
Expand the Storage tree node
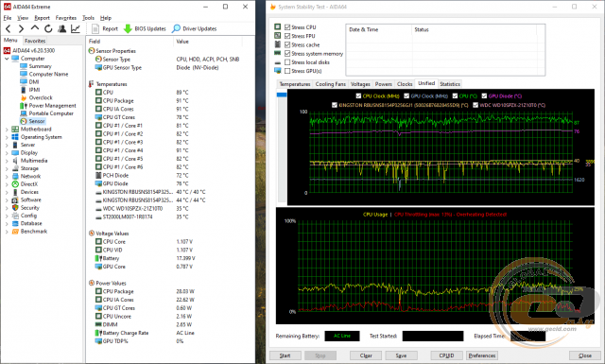(7, 168)
